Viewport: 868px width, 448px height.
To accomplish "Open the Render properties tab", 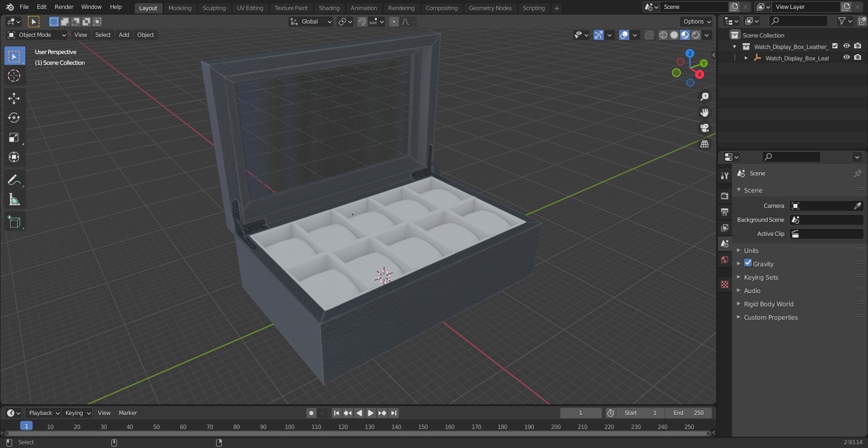I will [724, 196].
